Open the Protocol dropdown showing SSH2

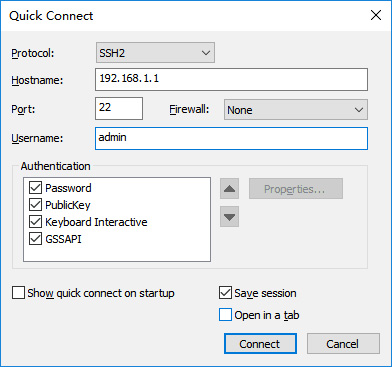pyautogui.click(x=155, y=53)
